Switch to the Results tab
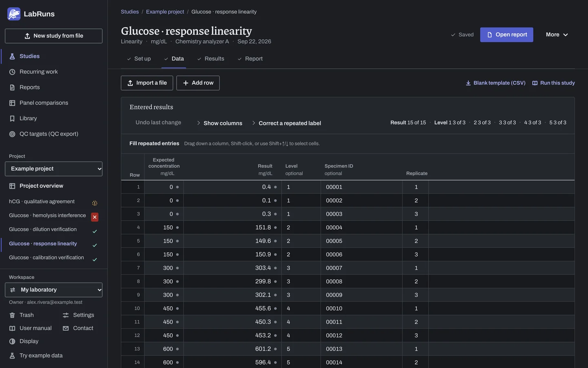Image resolution: width=588 pixels, height=368 pixels. click(211, 59)
